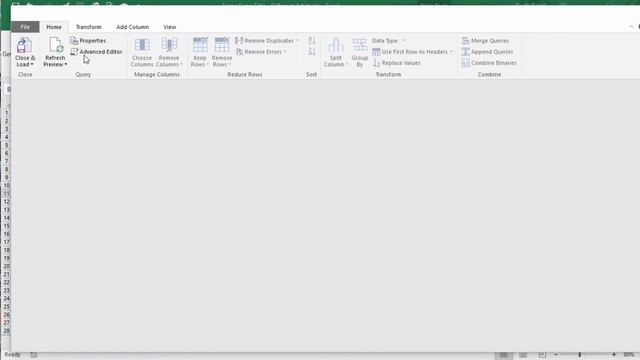Click Merge Queries
640x360 pixels.
(x=485, y=40)
